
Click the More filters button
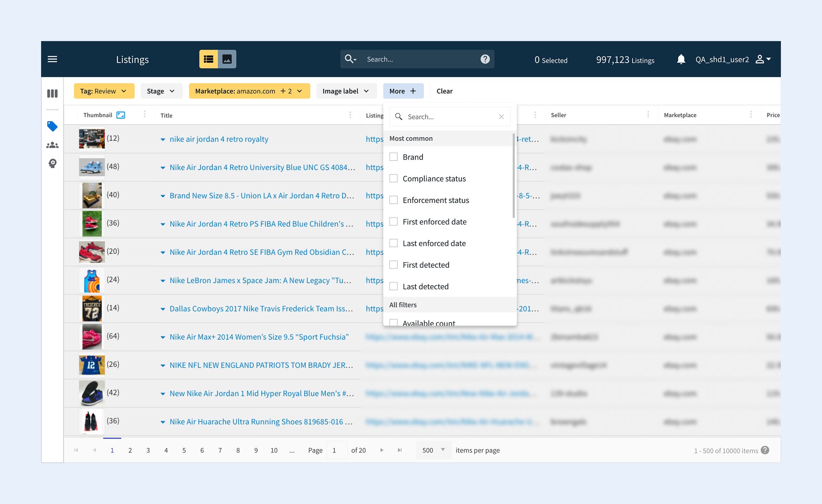pos(403,91)
